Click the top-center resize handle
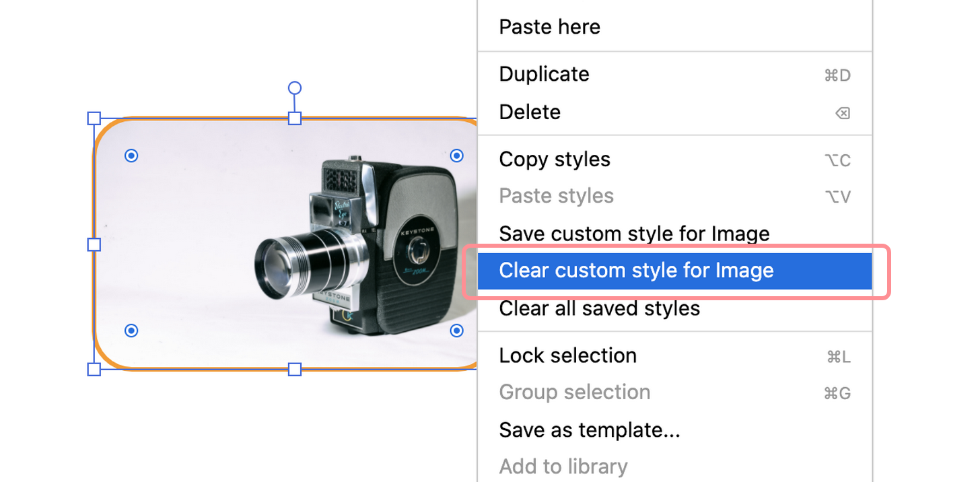Image resolution: width=980 pixels, height=482 pixels. click(294, 118)
